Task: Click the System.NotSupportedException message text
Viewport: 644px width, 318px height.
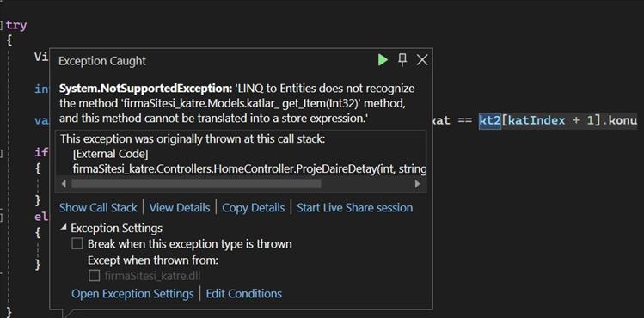Action: coord(237,103)
